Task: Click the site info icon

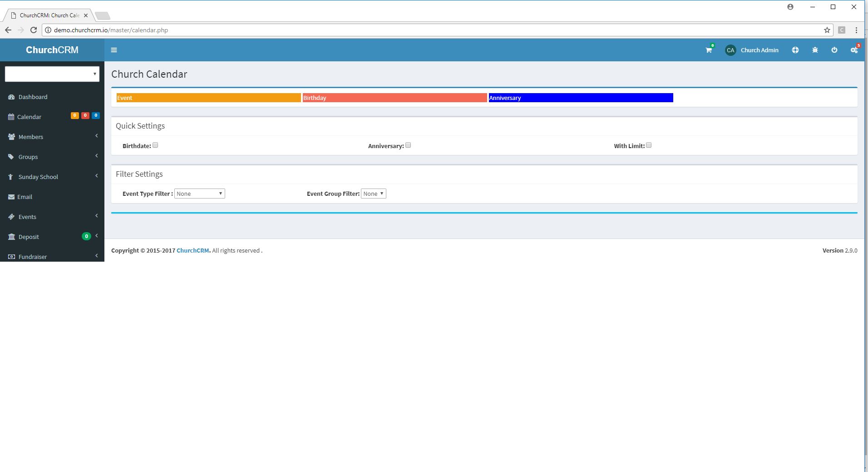Action: click(48, 30)
